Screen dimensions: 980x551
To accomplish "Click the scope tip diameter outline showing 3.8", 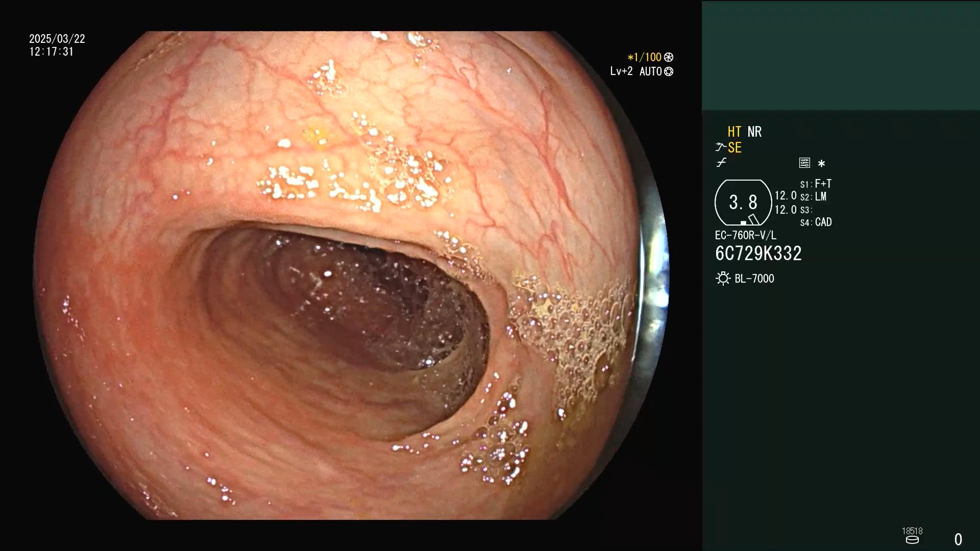I will [744, 203].
